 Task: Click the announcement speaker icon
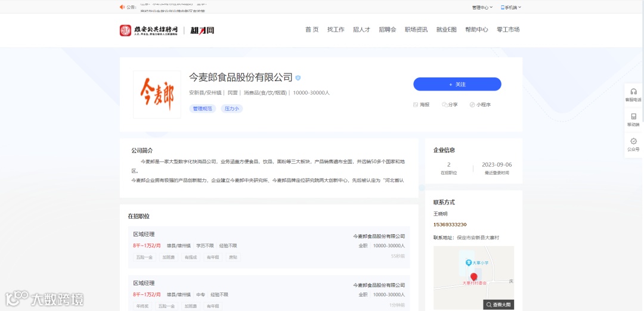coord(122,7)
